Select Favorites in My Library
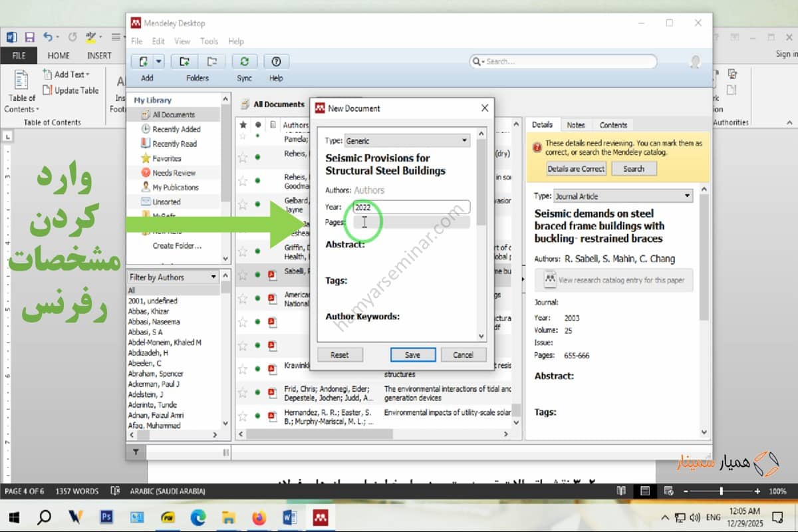798x532 pixels. 166,158
